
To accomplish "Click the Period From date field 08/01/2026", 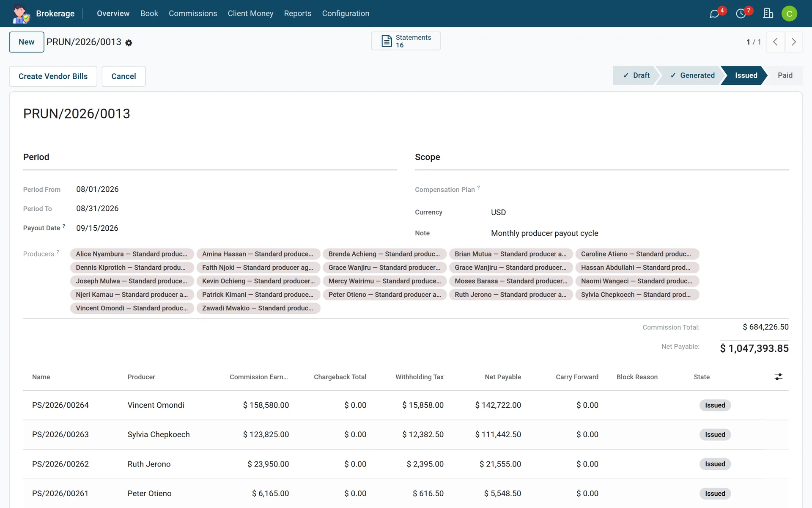I will pos(97,189).
